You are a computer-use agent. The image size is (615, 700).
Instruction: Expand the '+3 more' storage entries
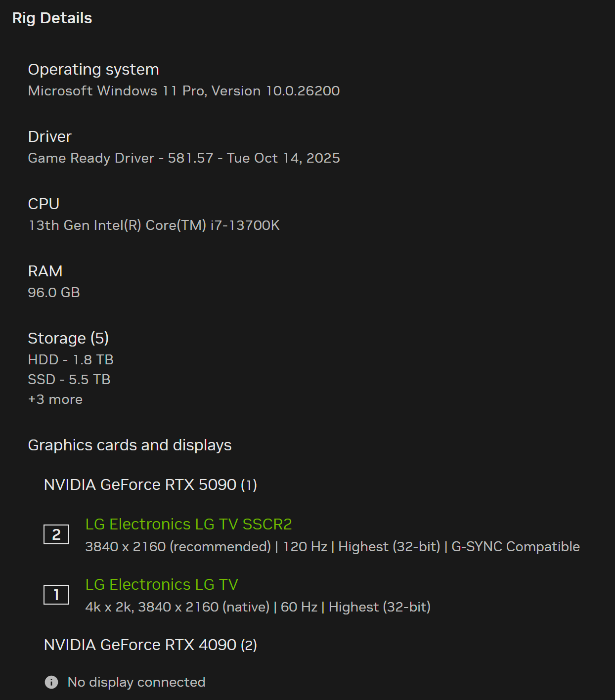(x=55, y=399)
